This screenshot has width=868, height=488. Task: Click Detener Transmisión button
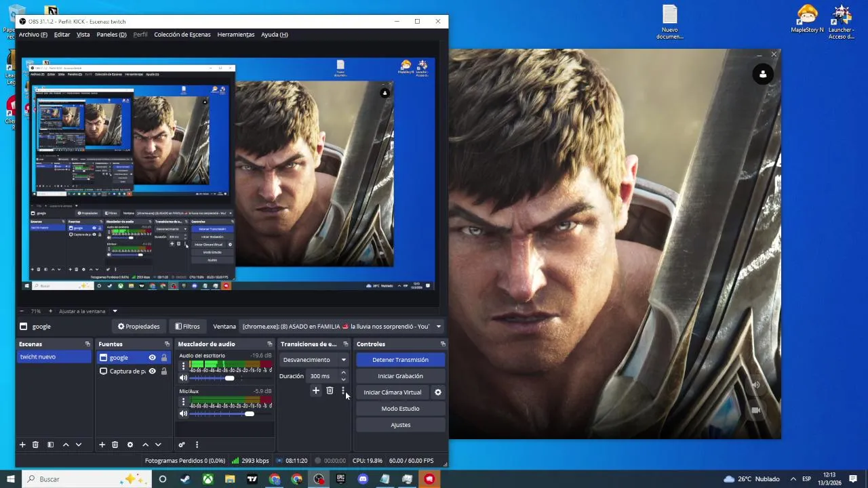[400, 360]
